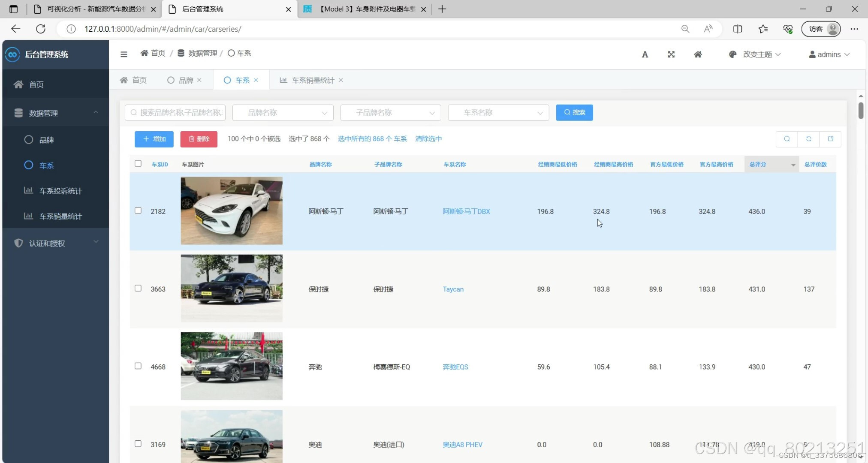Toggle fullscreen with the expand icon
Viewport: 868px width, 463px height.
pos(671,54)
